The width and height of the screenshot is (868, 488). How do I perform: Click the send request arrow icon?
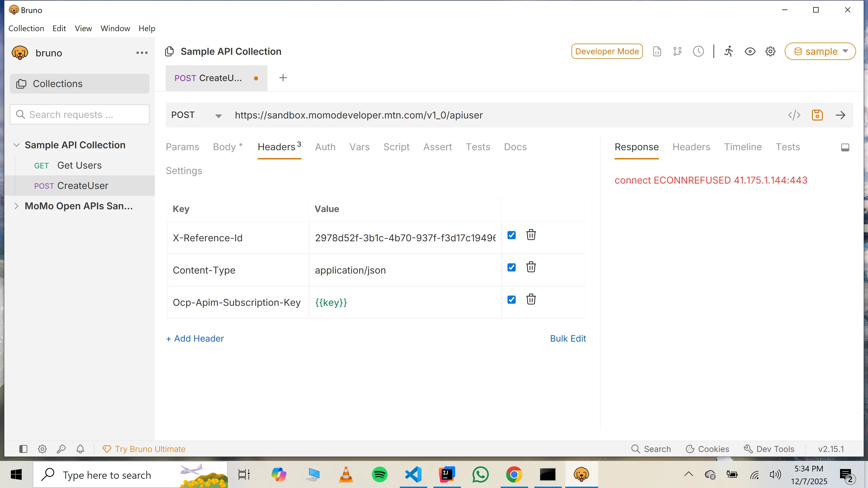click(x=840, y=115)
